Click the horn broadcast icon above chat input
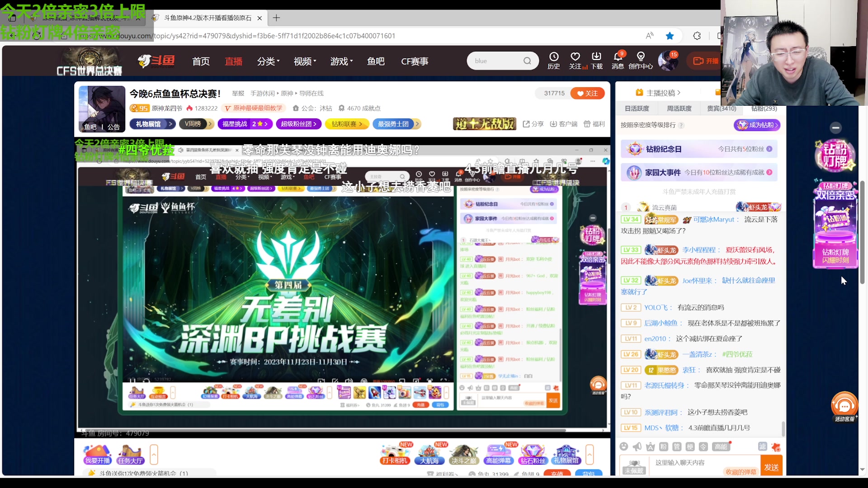Image resolution: width=868 pixels, height=488 pixels. coord(637,446)
